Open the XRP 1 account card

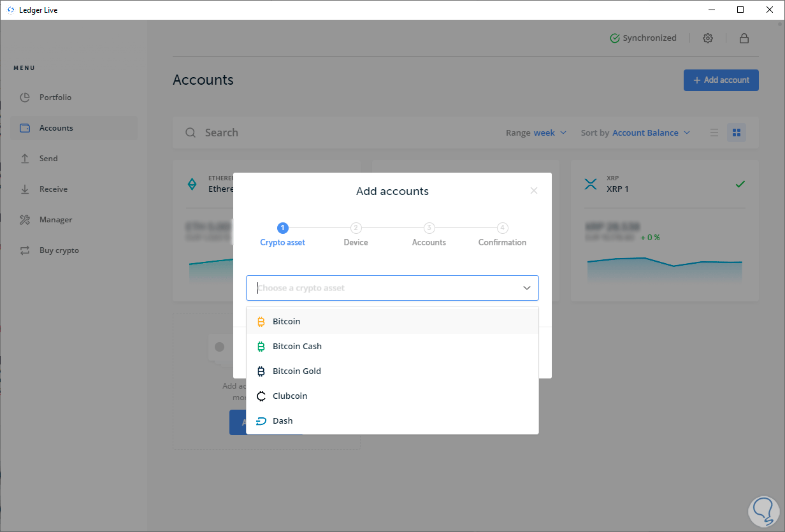[x=665, y=231]
